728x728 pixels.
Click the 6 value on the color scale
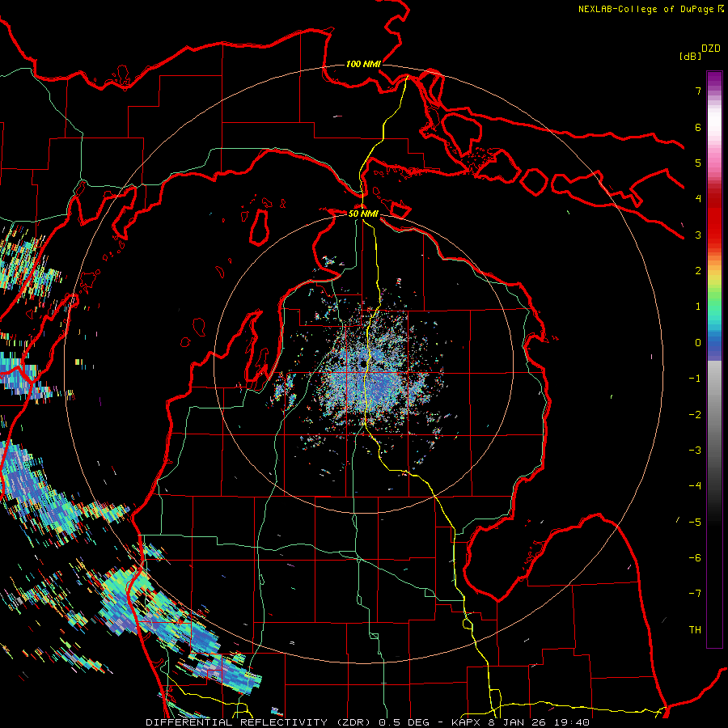click(x=698, y=127)
